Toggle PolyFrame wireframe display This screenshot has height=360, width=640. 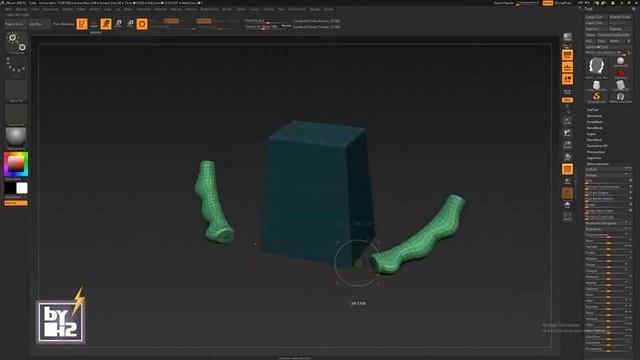[x=567, y=169]
